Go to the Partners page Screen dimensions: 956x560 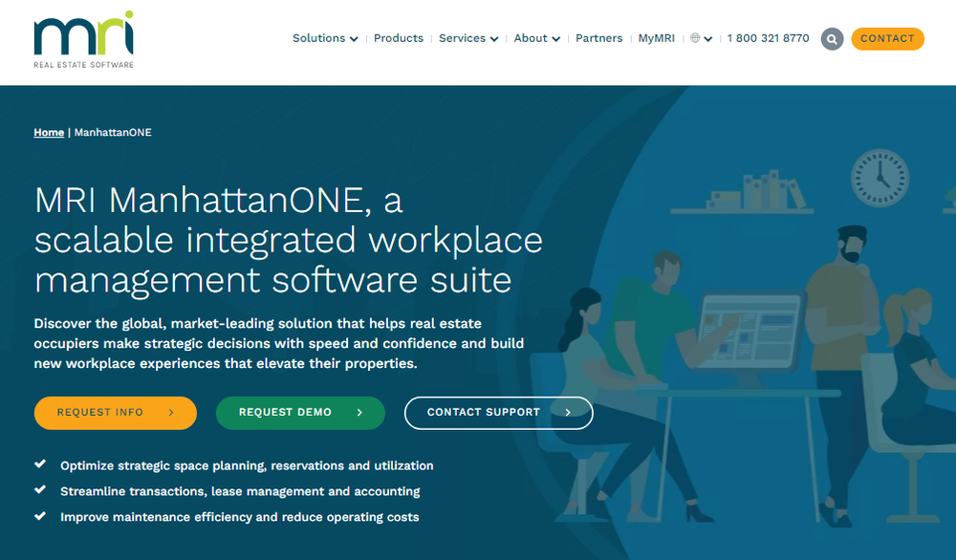598,38
